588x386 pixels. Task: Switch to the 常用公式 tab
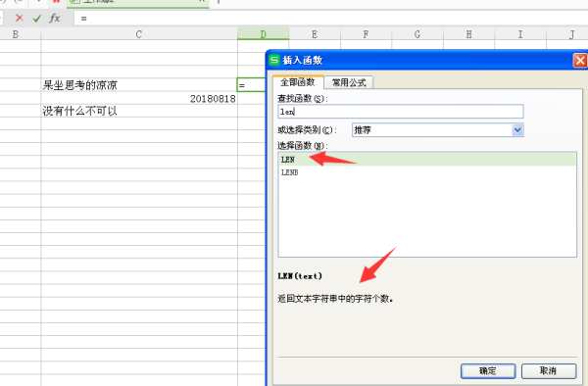point(349,82)
